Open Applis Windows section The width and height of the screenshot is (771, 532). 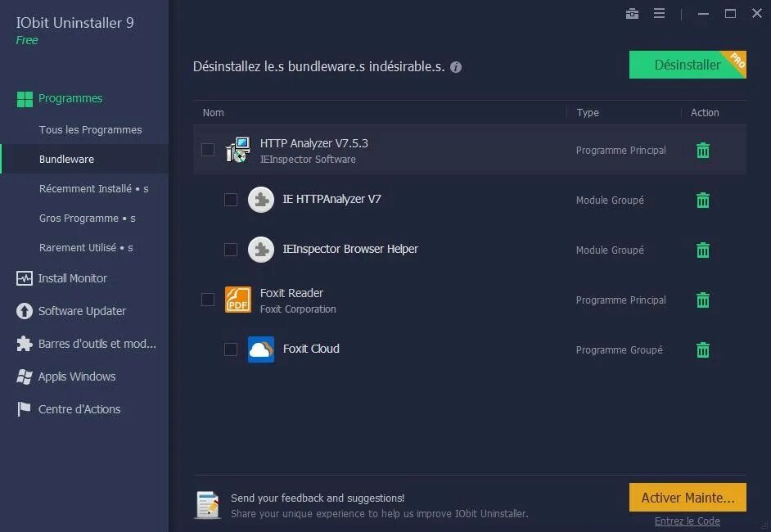point(77,376)
